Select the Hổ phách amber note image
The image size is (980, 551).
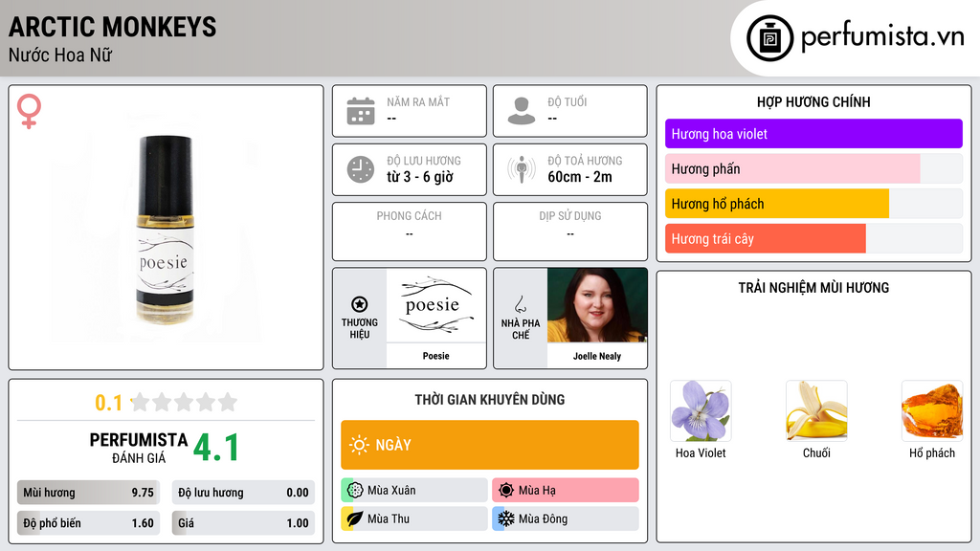[x=932, y=411]
